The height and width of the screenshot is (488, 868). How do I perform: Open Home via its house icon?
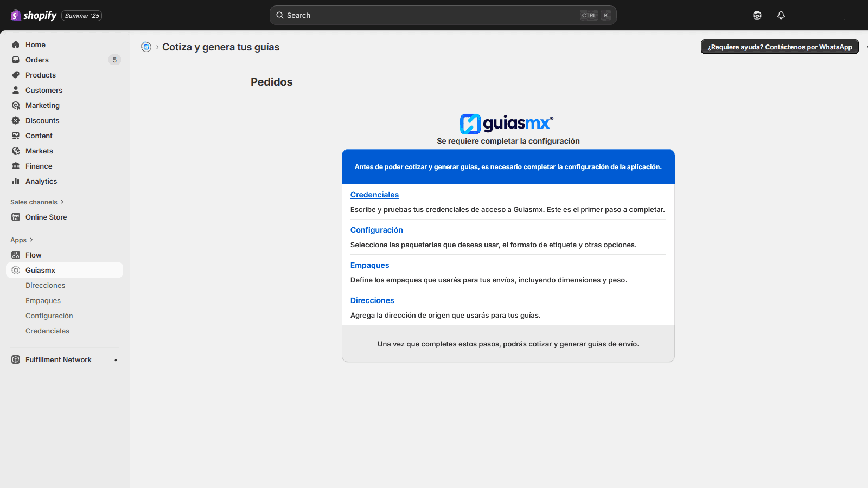tap(16, 44)
